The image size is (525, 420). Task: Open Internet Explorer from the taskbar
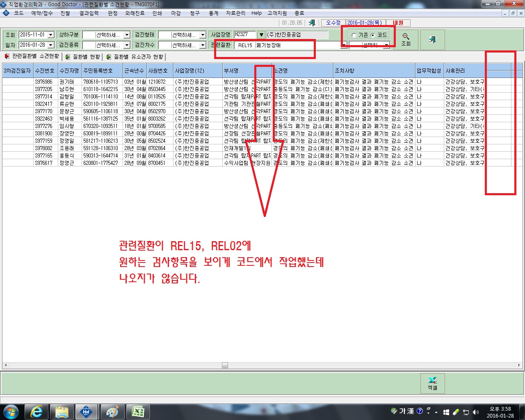37,412
